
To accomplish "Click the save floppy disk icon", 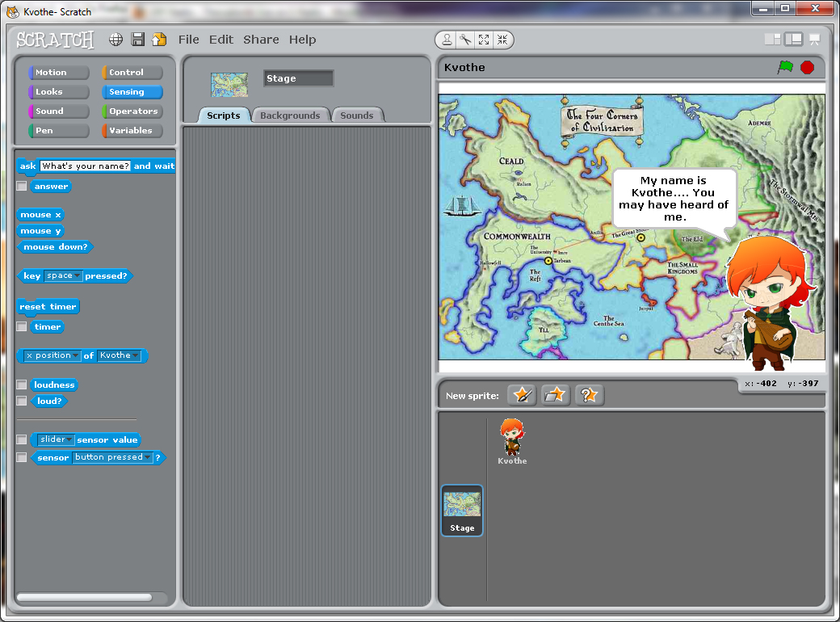I will pyautogui.click(x=137, y=39).
